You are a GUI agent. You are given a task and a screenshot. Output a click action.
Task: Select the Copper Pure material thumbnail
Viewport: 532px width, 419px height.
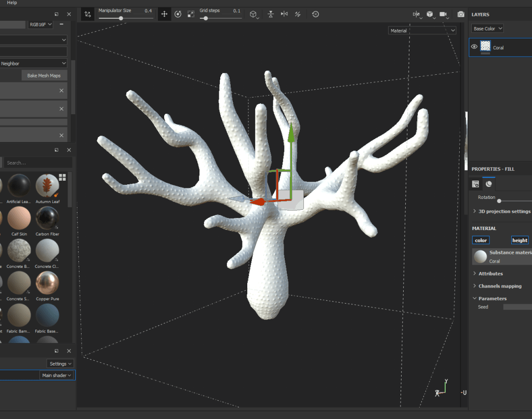(47, 283)
